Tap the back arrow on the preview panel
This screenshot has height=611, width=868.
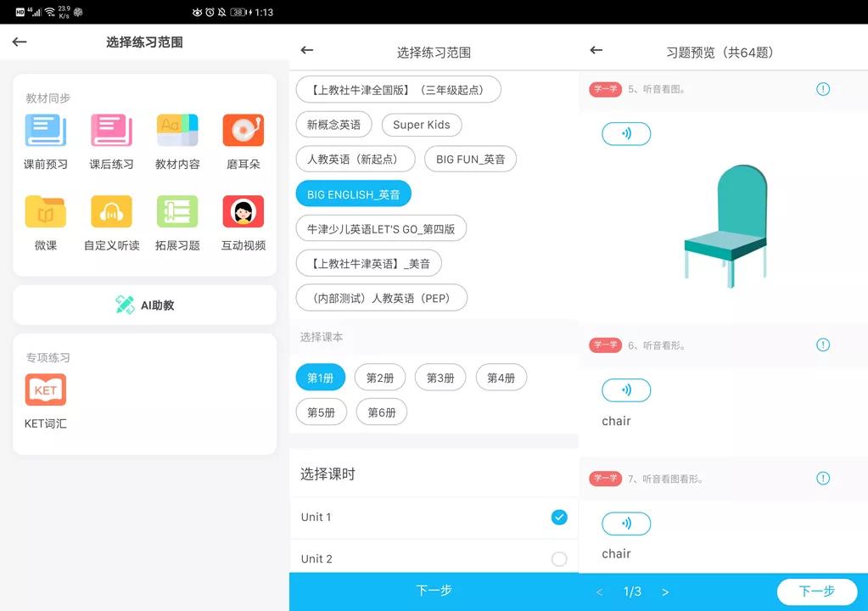pyautogui.click(x=596, y=50)
